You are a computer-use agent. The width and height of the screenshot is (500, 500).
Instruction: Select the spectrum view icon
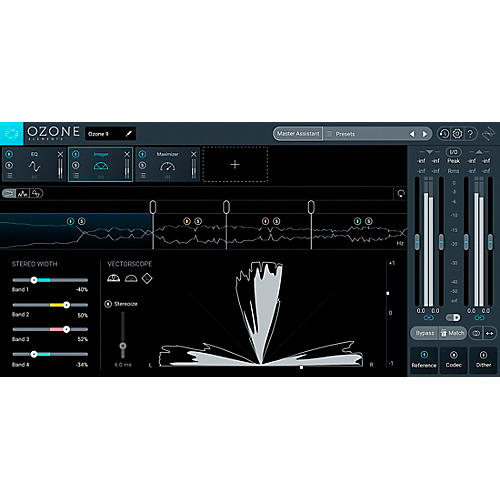click(x=23, y=193)
